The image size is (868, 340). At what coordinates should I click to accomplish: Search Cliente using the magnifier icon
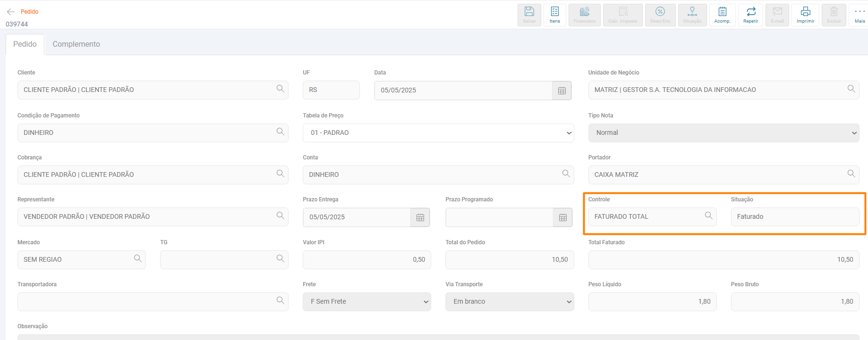[280, 89]
